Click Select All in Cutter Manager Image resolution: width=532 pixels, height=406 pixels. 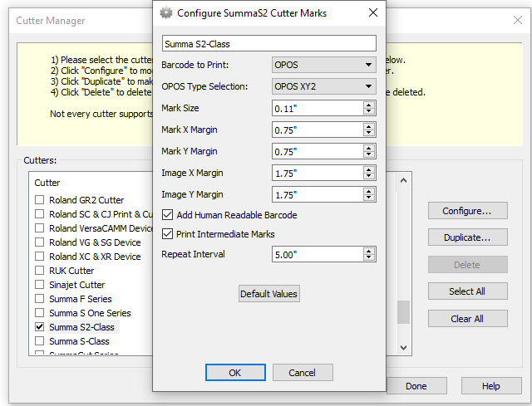tap(467, 291)
